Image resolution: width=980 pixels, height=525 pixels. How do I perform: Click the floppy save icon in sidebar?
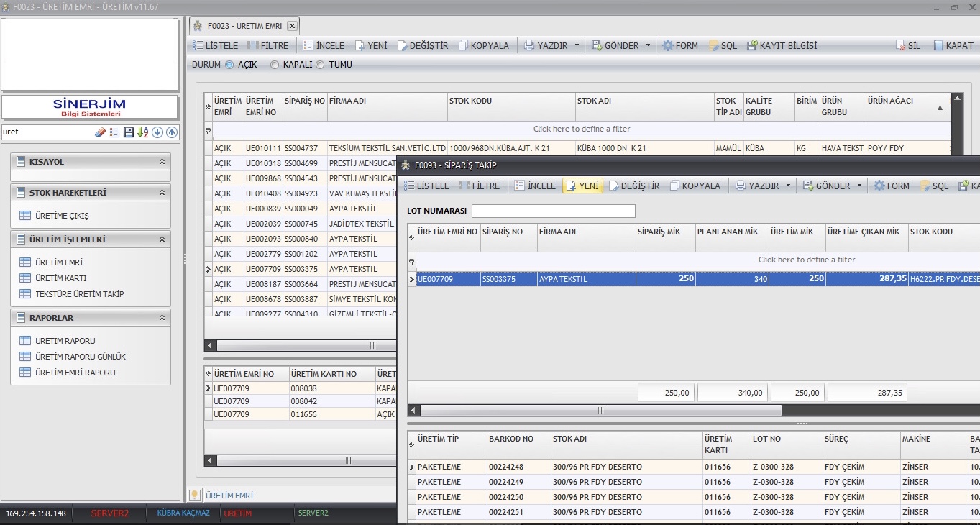click(x=129, y=132)
